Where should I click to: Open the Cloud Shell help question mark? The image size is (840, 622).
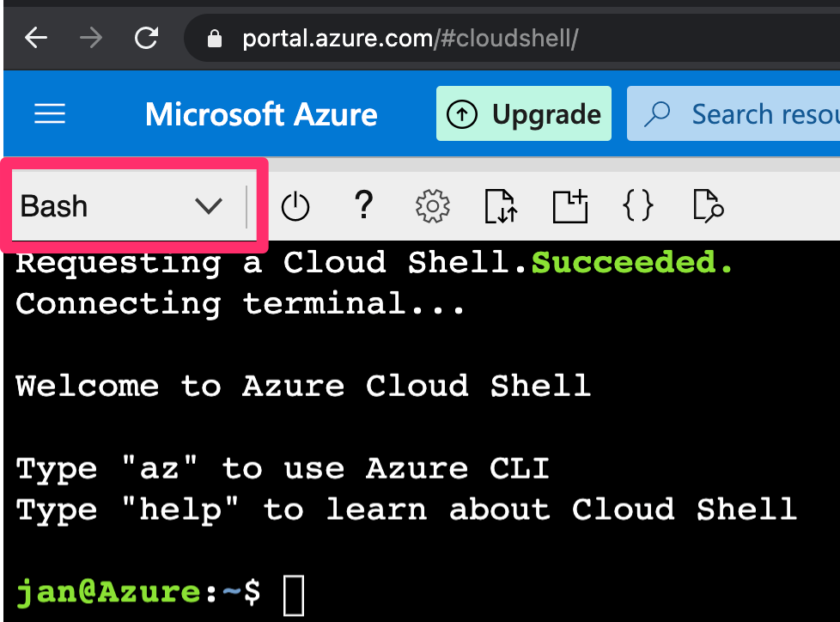[x=364, y=204]
